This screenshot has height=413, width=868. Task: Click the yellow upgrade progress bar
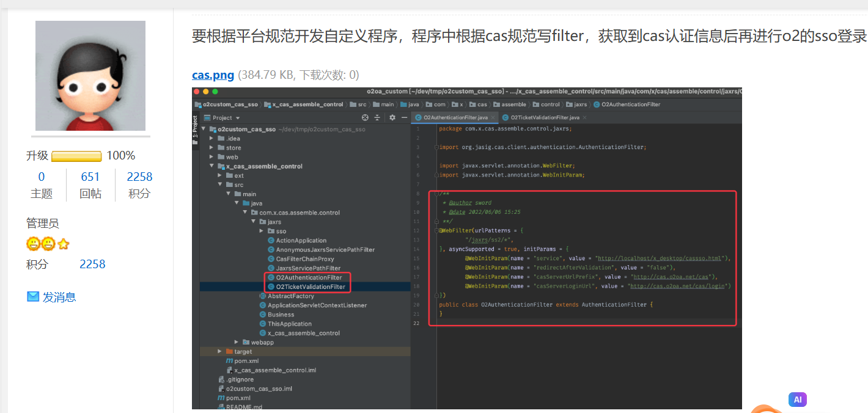(76, 156)
